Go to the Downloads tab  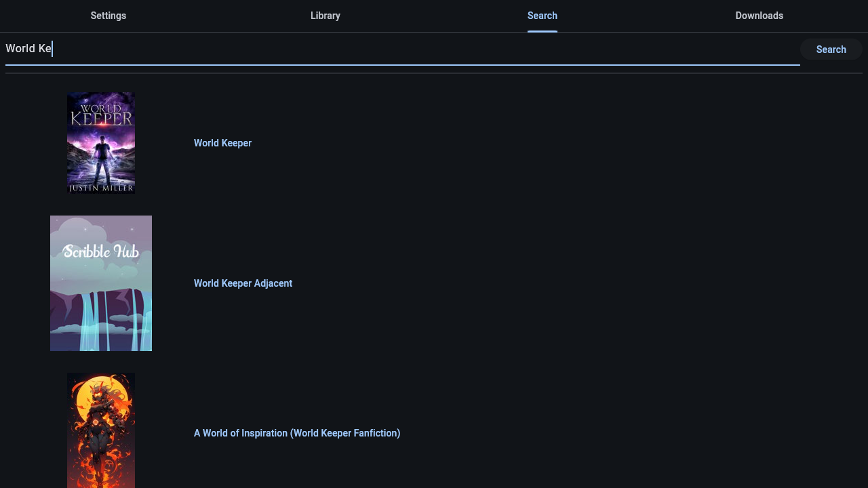pyautogui.click(x=759, y=16)
